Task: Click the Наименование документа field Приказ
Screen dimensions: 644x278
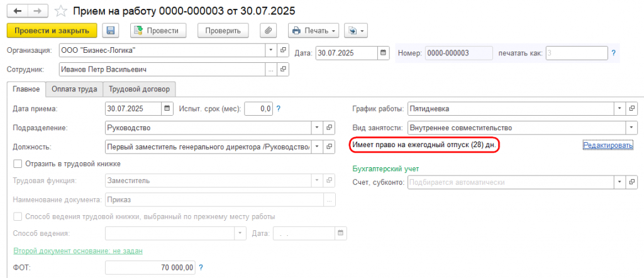Action: pos(215,200)
